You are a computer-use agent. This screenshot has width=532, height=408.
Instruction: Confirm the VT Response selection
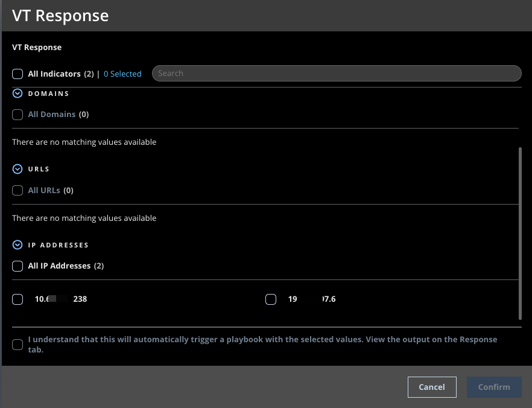(494, 387)
